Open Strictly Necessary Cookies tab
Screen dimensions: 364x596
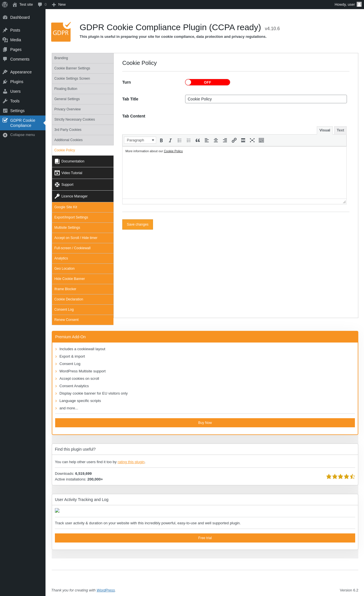coord(83,119)
